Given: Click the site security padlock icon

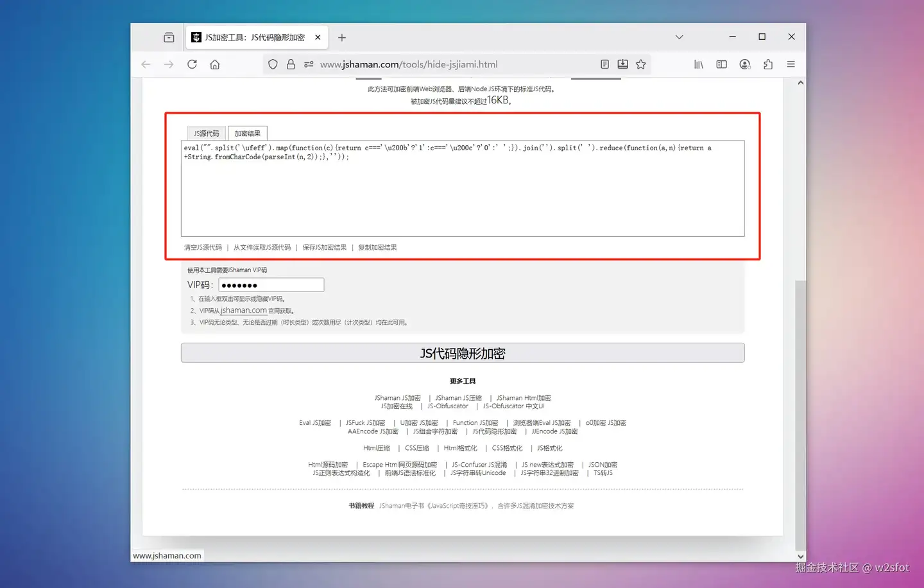Looking at the screenshot, I should pyautogui.click(x=291, y=64).
